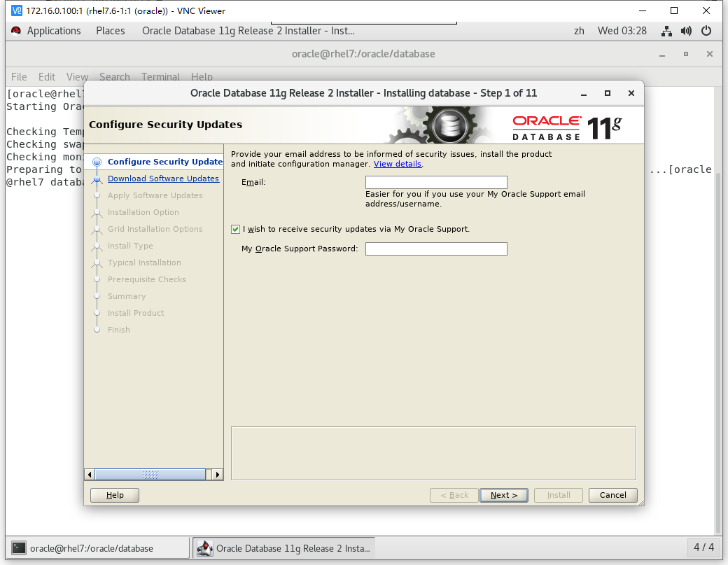Open the terminal Search menu
Viewport: 728px width, 565px height.
(x=115, y=76)
